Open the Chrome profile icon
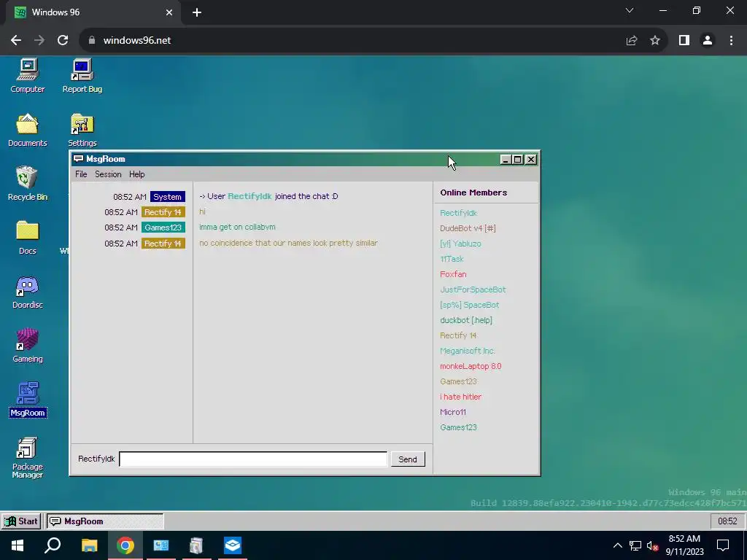The width and height of the screenshot is (747, 560). pos(708,41)
